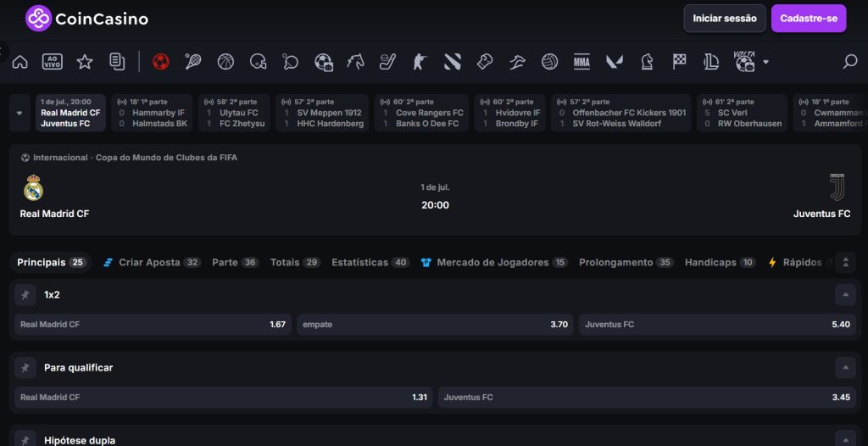Image resolution: width=868 pixels, height=446 pixels.
Task: Select the volleyball sport icon
Action: (549, 62)
